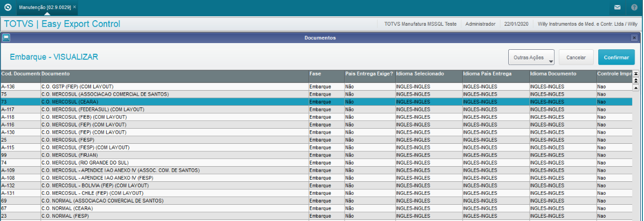Image resolution: width=644 pixels, height=221 pixels.
Task: Select C.O. MERCOSUL (FIEB) (COM LAYOUT)
Action: pos(316,117)
